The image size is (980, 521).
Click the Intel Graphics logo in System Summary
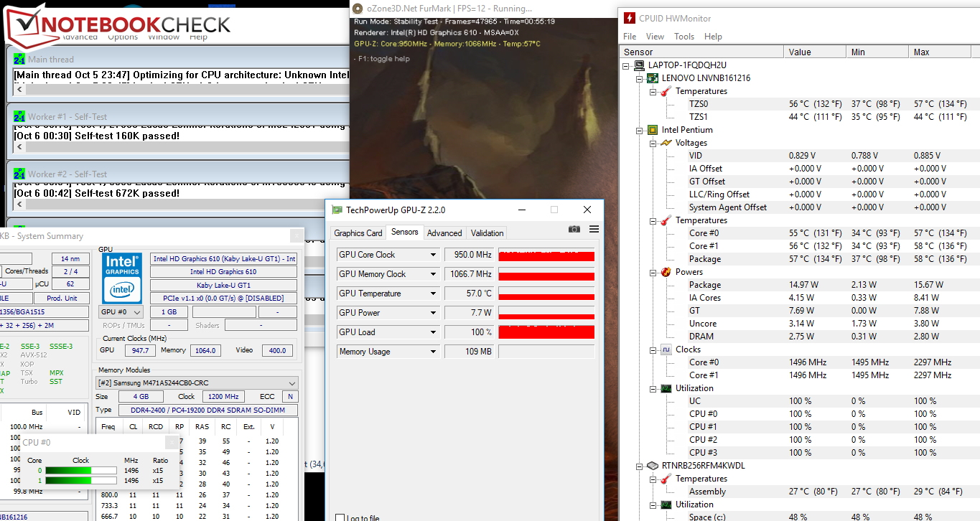point(121,277)
